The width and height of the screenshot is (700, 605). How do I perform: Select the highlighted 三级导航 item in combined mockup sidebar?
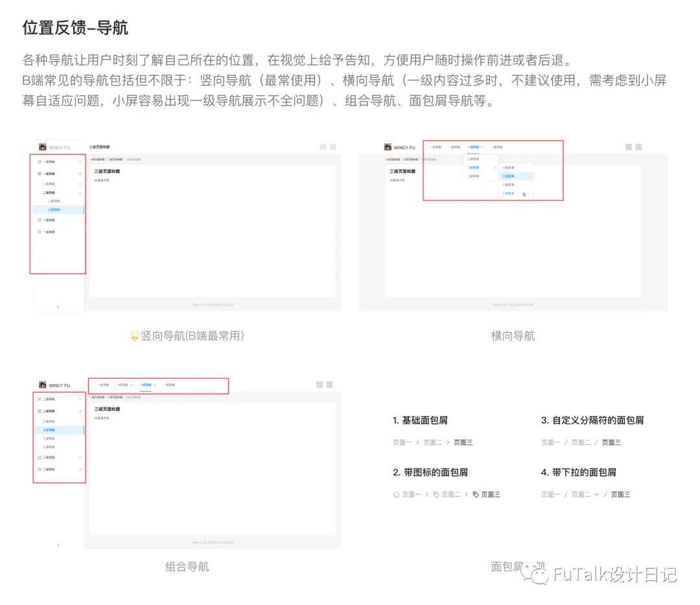pyautogui.click(x=59, y=430)
